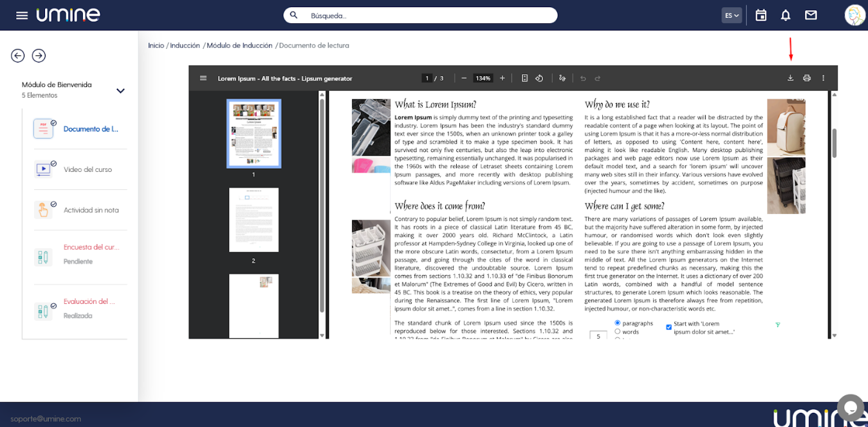Zoom out the PDF document
Image resolution: width=868 pixels, height=427 pixels.
pos(463,78)
